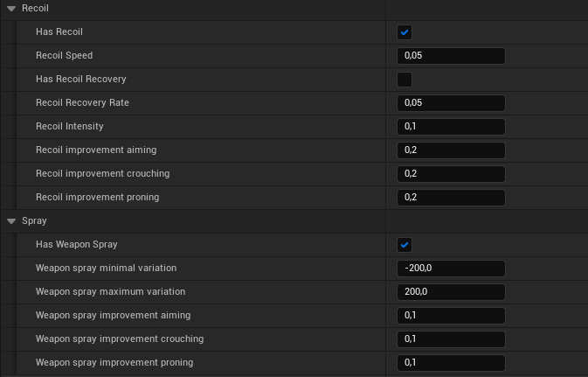Click the Recoil Speed value field
This screenshot has height=377, width=588.
click(451, 56)
